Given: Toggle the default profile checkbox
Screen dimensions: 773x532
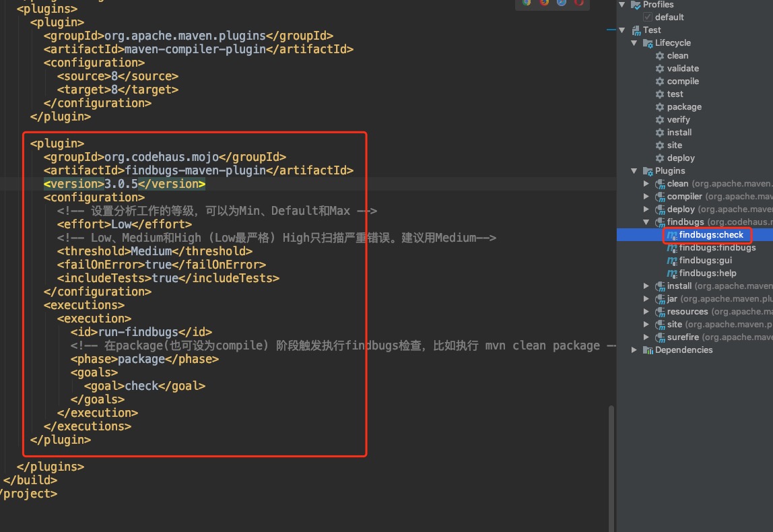Looking at the screenshot, I should [x=648, y=18].
